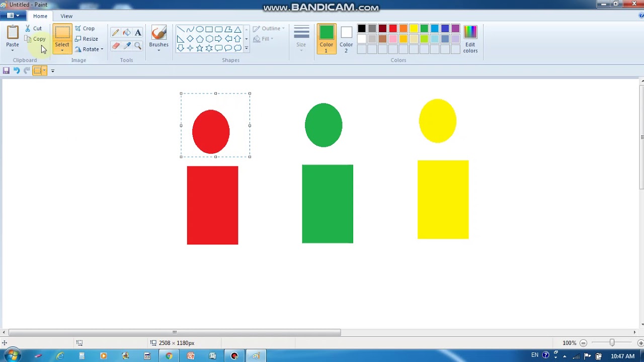Pick the lime color swatch
The image size is (644, 362).
(x=424, y=39)
